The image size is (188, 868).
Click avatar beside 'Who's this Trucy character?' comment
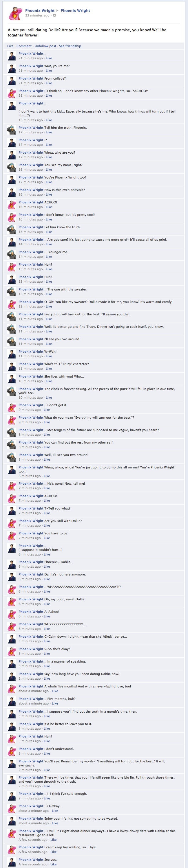coord(12,367)
